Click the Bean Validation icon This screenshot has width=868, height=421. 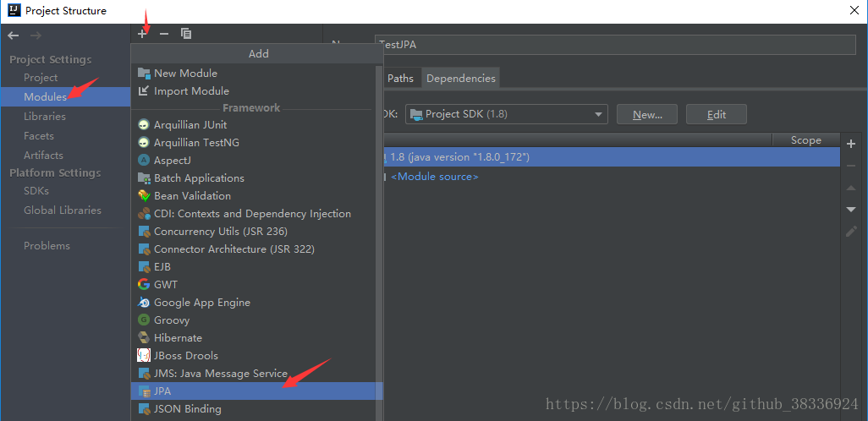point(144,196)
